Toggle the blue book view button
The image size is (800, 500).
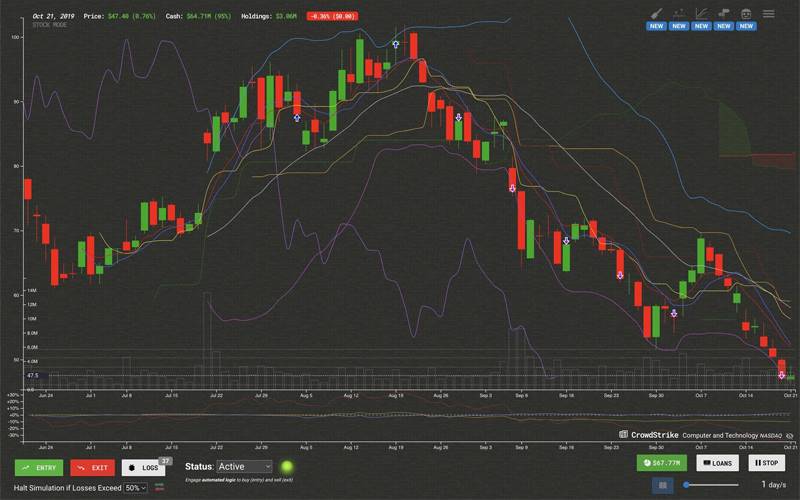coord(660,485)
